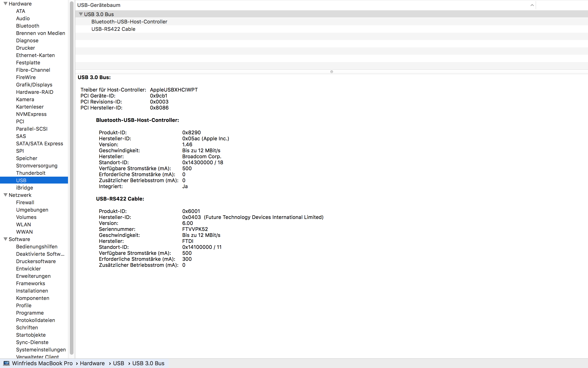Select Entwickler in the sidebar

point(28,269)
